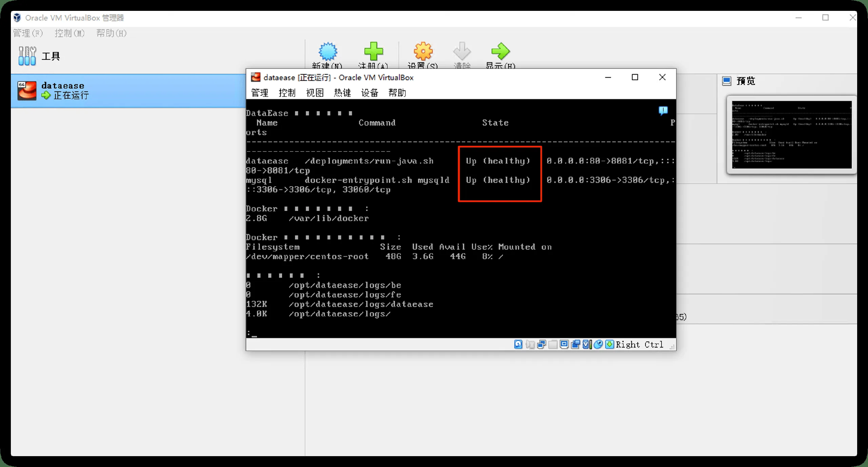Open 控制(M) menu in the manager

click(70, 33)
